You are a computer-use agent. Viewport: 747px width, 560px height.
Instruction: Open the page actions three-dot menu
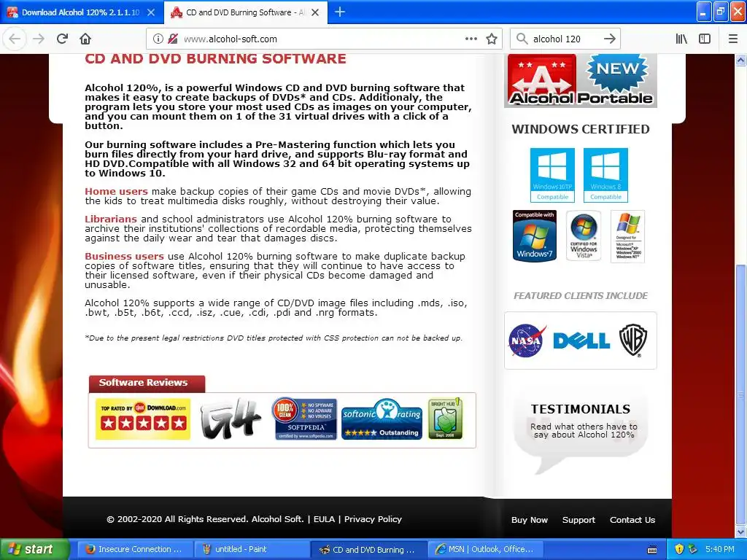(471, 39)
